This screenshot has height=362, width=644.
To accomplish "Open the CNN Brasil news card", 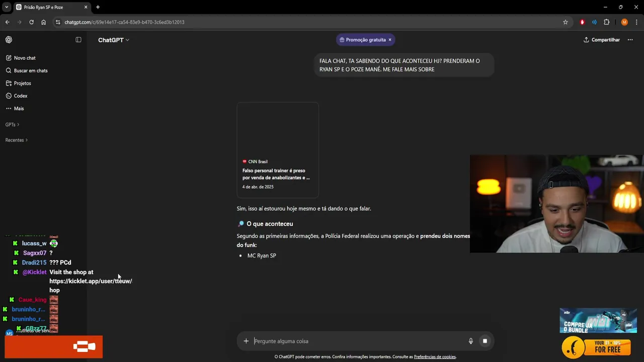I will 278,150.
